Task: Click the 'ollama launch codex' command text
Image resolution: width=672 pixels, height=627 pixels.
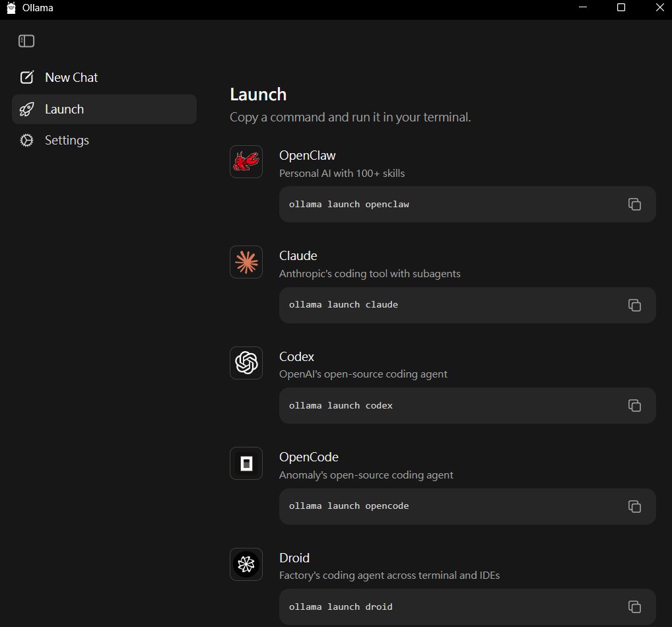Action: (341, 405)
